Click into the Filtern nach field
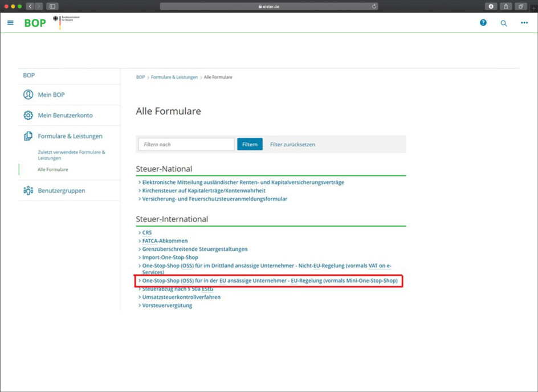The image size is (538, 392). click(x=186, y=145)
